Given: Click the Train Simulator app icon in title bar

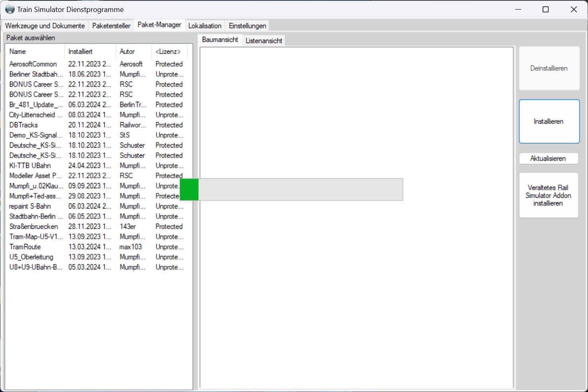Looking at the screenshot, I should (10, 9).
